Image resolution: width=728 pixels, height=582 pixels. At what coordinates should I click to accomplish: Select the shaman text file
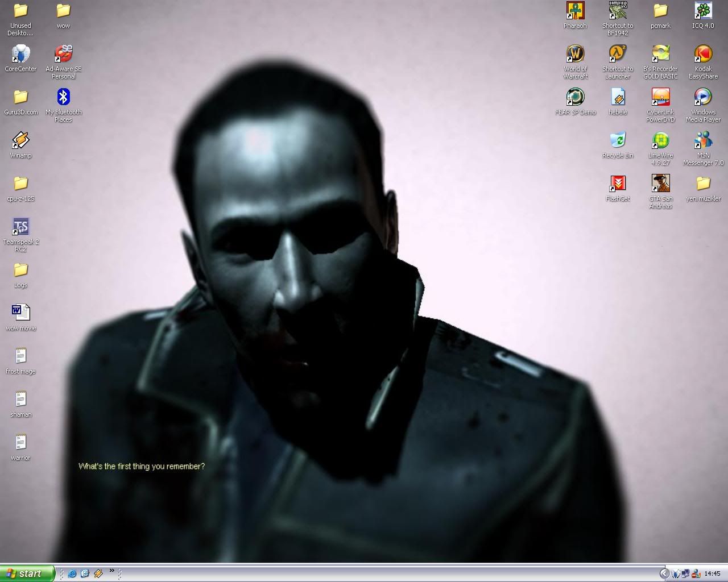point(20,400)
